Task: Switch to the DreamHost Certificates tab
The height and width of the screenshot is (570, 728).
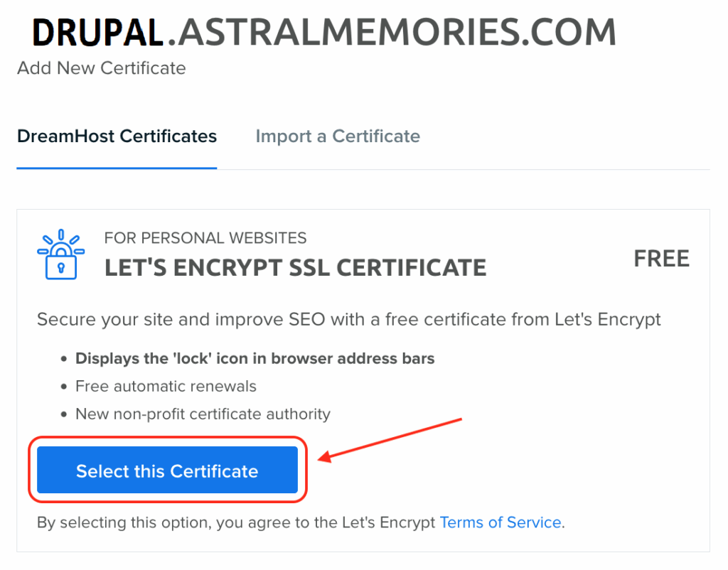Action: [117, 136]
